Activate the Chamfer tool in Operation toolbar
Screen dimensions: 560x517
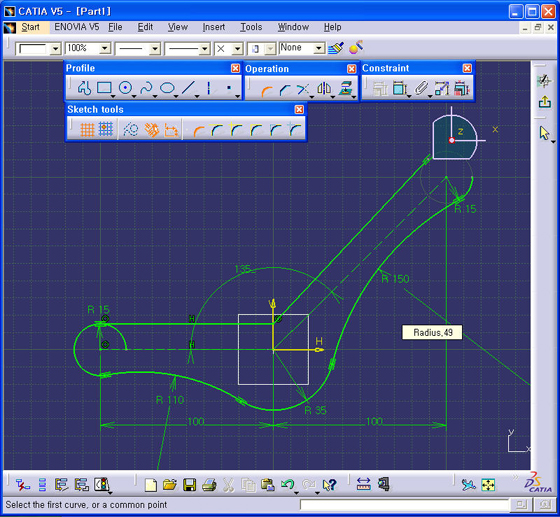(x=285, y=90)
